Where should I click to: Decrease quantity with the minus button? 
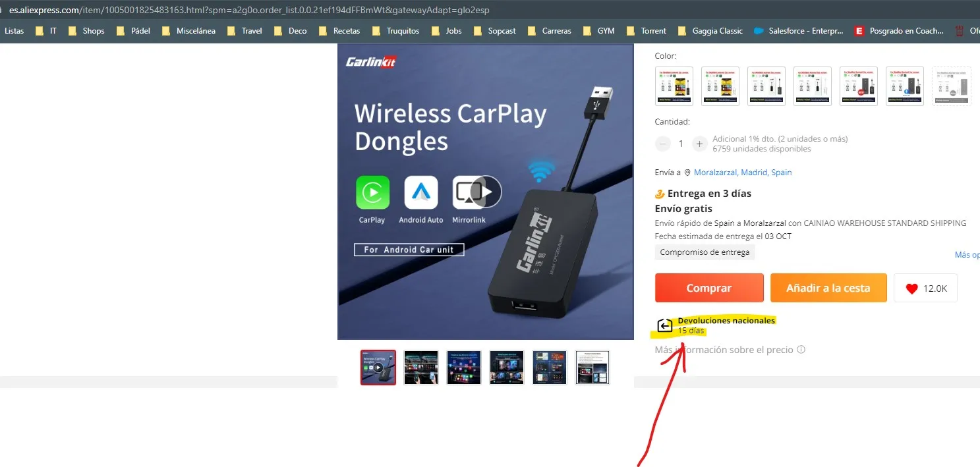[662, 144]
